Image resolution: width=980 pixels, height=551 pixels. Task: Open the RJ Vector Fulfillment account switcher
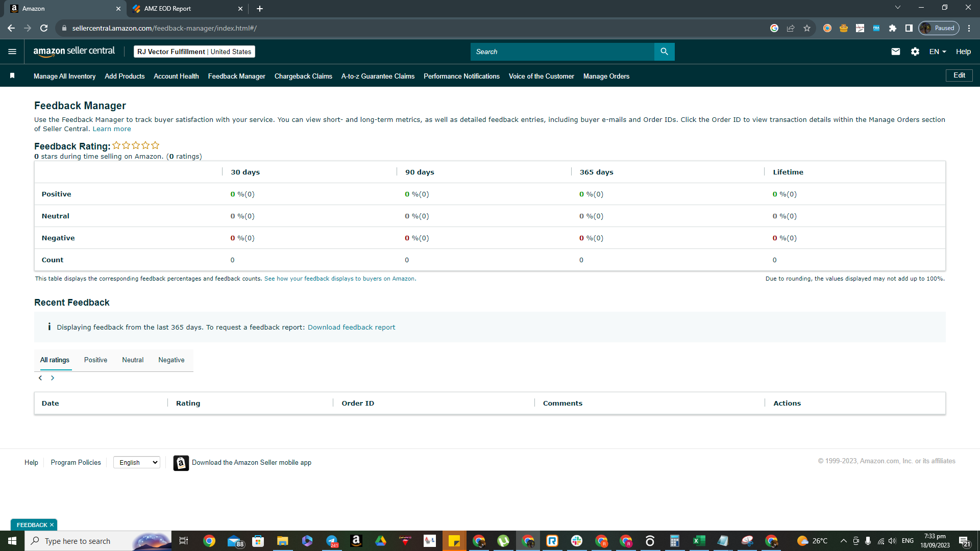194,52
